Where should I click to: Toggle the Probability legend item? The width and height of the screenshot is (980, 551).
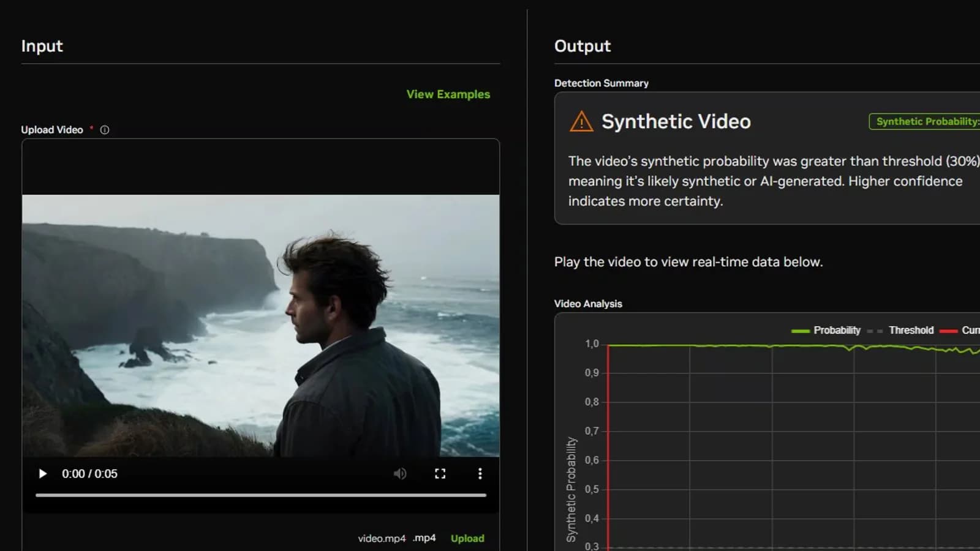point(826,330)
